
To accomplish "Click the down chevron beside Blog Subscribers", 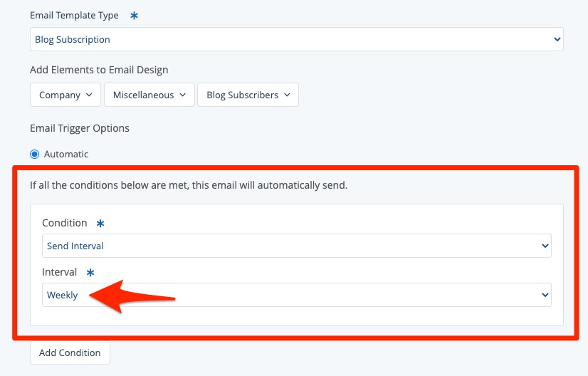I will tap(287, 95).
